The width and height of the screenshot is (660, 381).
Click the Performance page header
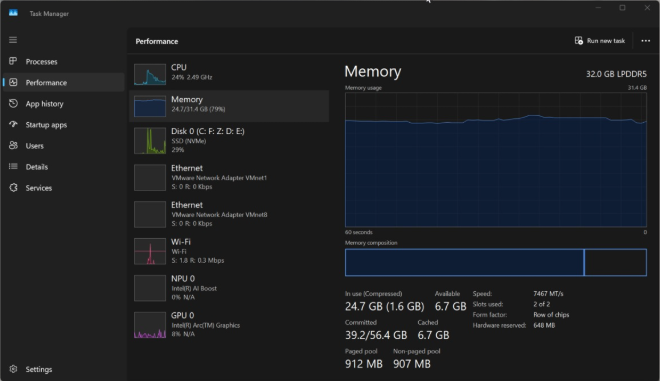click(x=157, y=41)
